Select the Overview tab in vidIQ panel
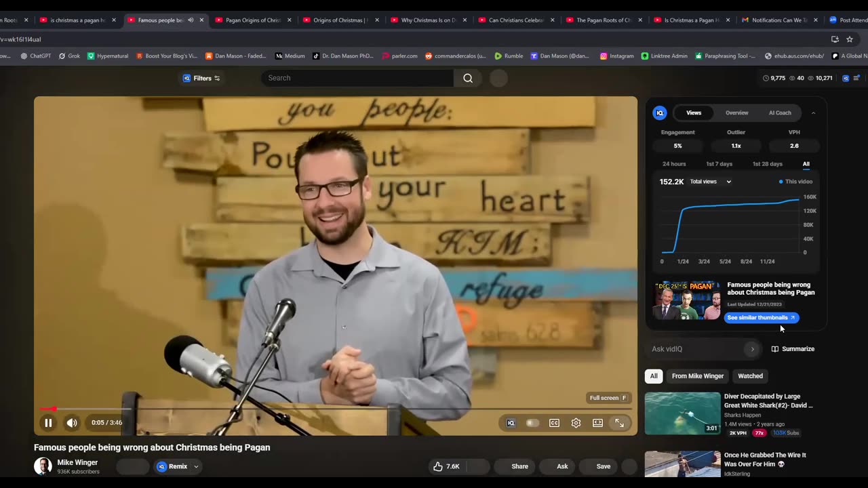868x488 pixels. 736,113
